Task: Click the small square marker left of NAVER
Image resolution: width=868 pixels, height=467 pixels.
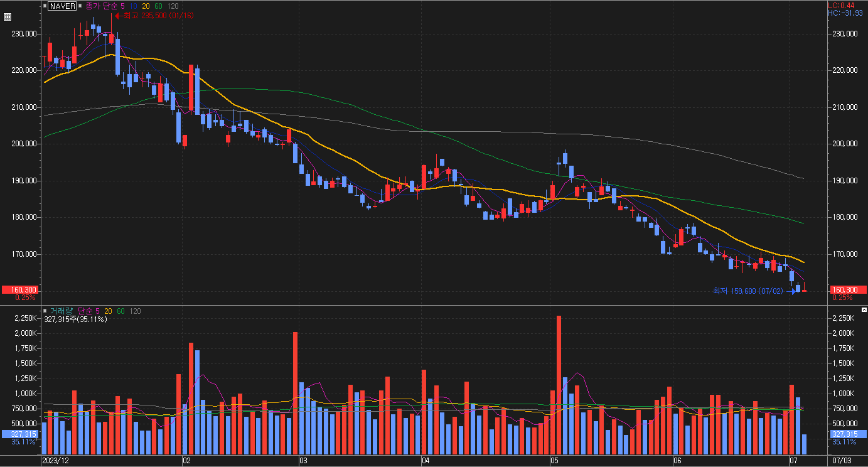Action: (45, 6)
